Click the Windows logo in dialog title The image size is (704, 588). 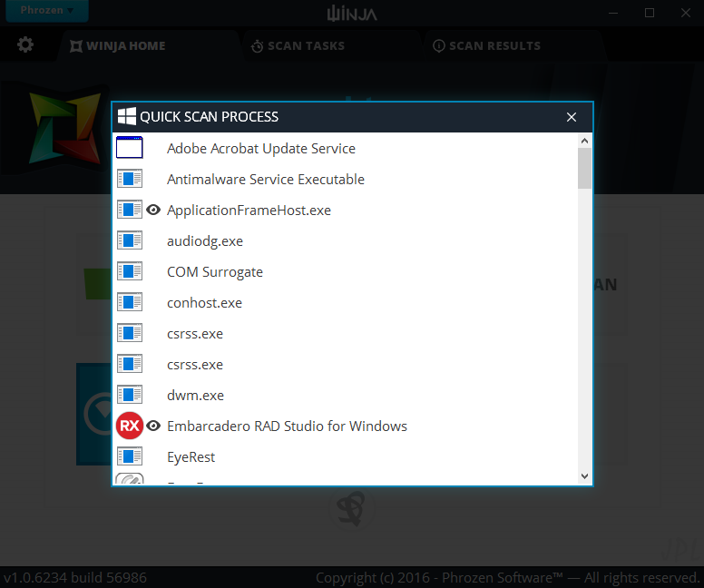pyautogui.click(x=127, y=116)
